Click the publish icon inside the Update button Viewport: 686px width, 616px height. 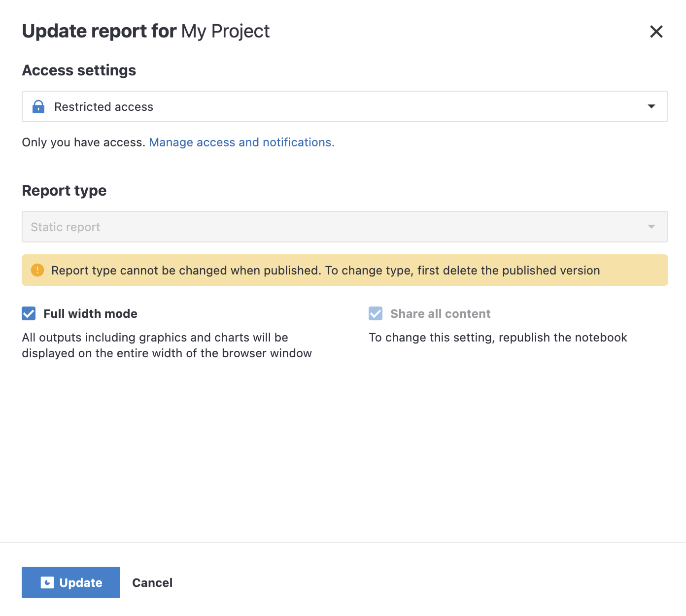47,582
